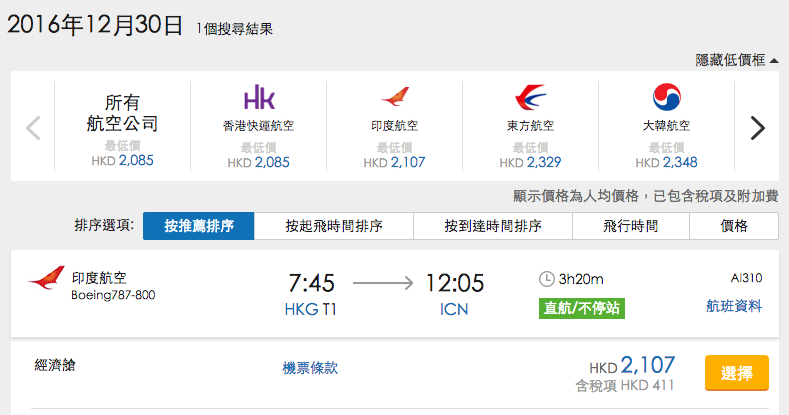Screen dimensions: 789x415
Task: Sort by arrival time (按到達時間排序)
Action: click(493, 226)
